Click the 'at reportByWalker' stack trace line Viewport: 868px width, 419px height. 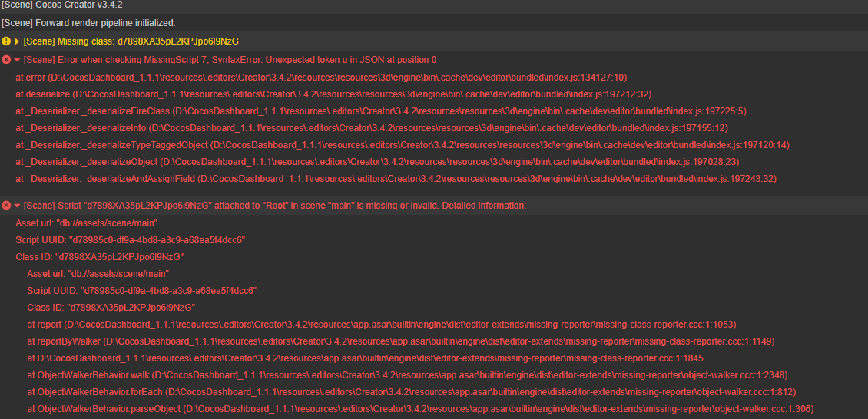point(401,341)
